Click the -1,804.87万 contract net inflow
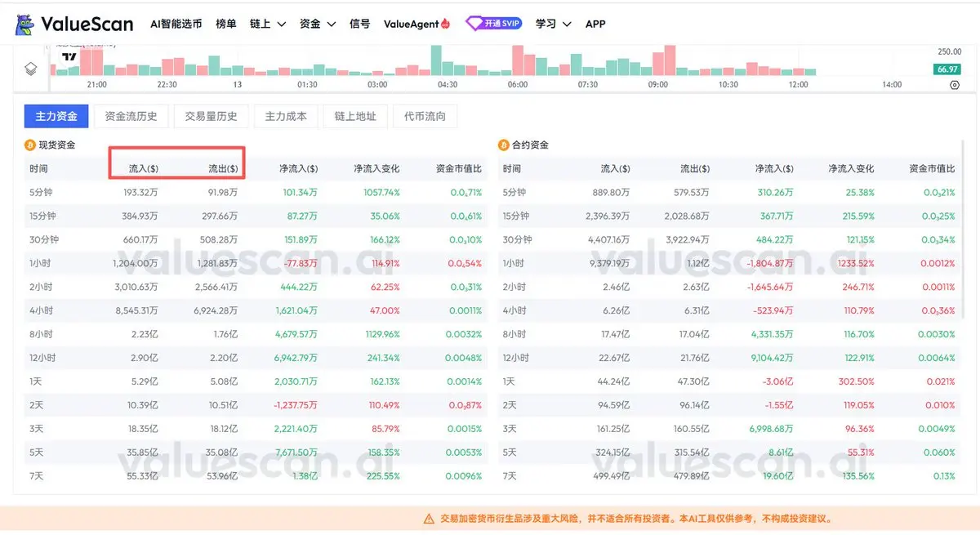 click(x=768, y=264)
